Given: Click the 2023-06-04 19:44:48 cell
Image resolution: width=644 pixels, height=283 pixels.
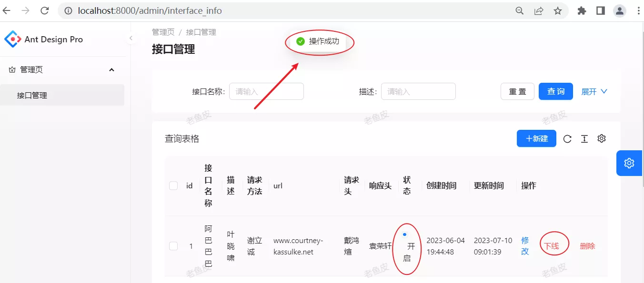Looking at the screenshot, I should pyautogui.click(x=445, y=246).
